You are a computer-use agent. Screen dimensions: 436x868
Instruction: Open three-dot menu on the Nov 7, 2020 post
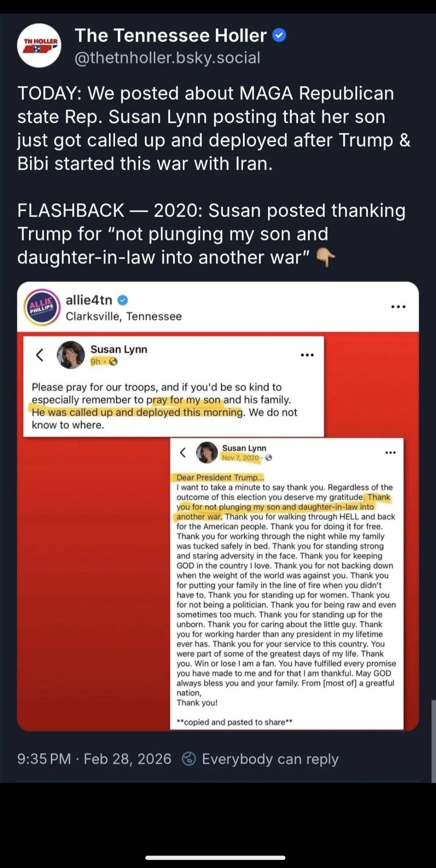(x=390, y=453)
